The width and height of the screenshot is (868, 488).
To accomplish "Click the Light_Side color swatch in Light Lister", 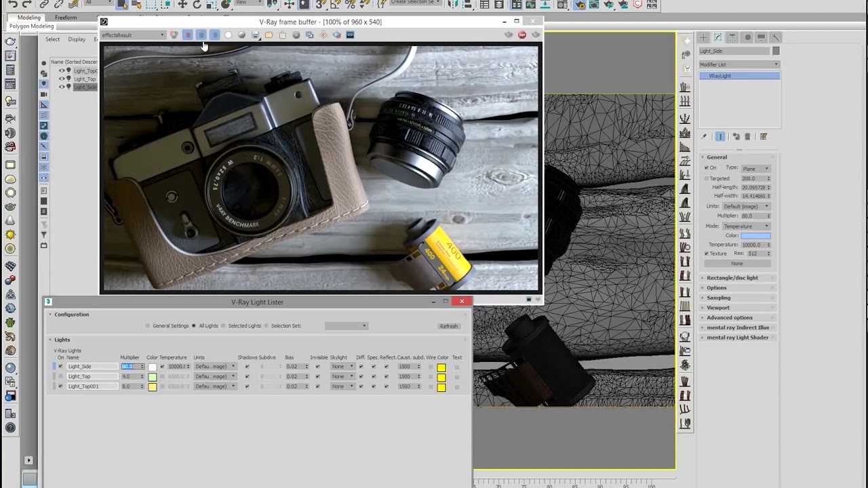I will 152,367.
